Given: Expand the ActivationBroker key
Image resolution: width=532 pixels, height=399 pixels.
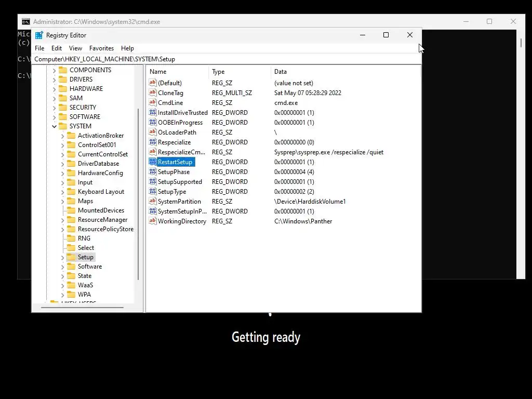Looking at the screenshot, I should 62,136.
